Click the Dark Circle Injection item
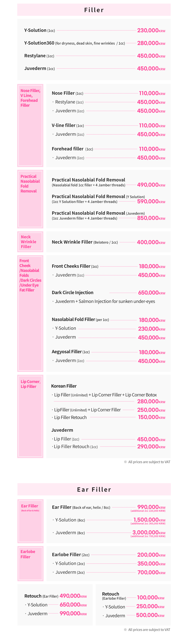188x644 pixels. (72, 293)
